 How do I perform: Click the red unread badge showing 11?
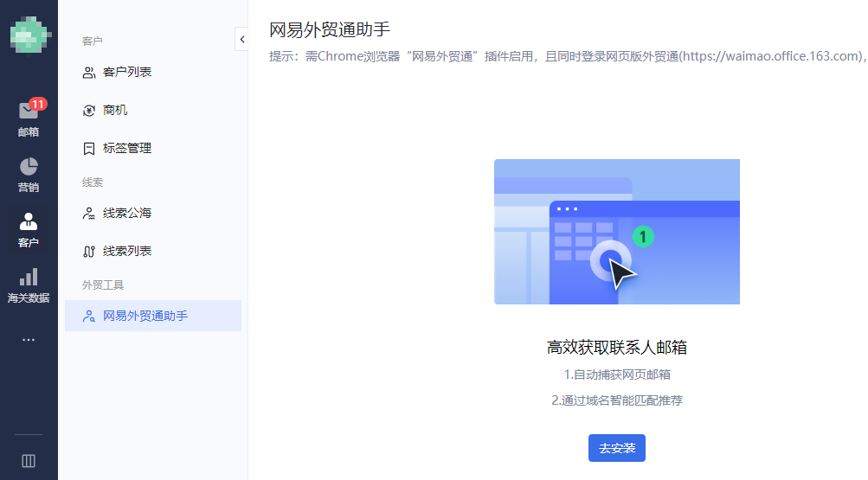[x=37, y=104]
